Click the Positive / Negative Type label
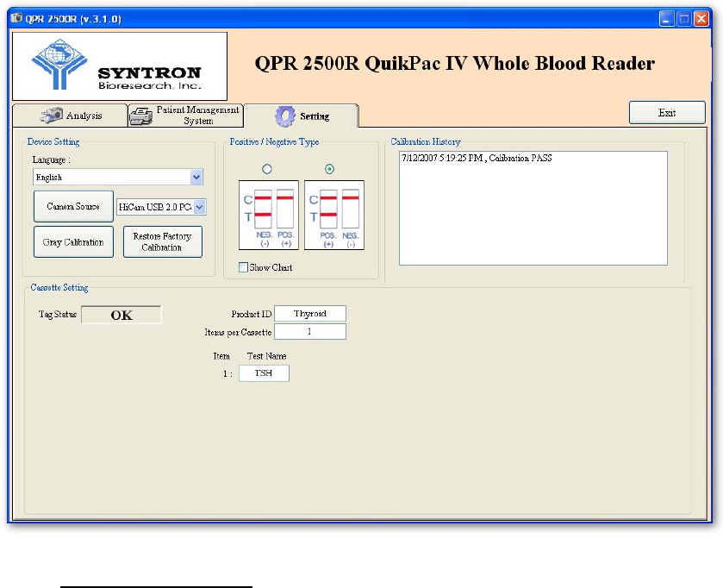The height and width of the screenshot is (588, 723). (274, 141)
